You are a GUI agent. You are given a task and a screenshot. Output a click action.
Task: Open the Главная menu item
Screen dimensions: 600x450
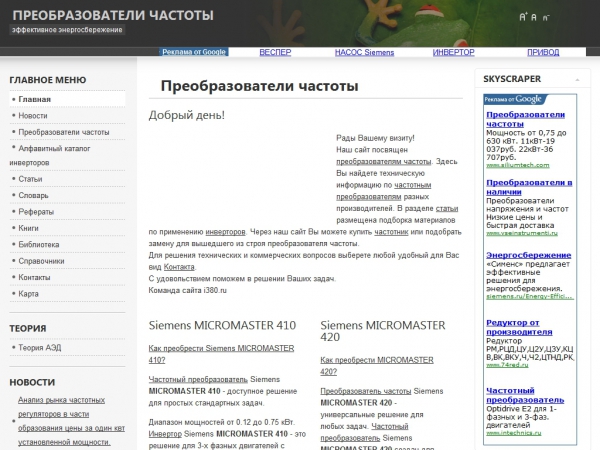(67, 99)
